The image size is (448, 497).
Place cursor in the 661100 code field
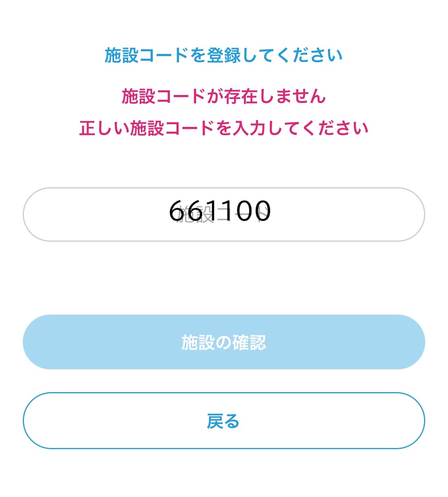coord(223,214)
